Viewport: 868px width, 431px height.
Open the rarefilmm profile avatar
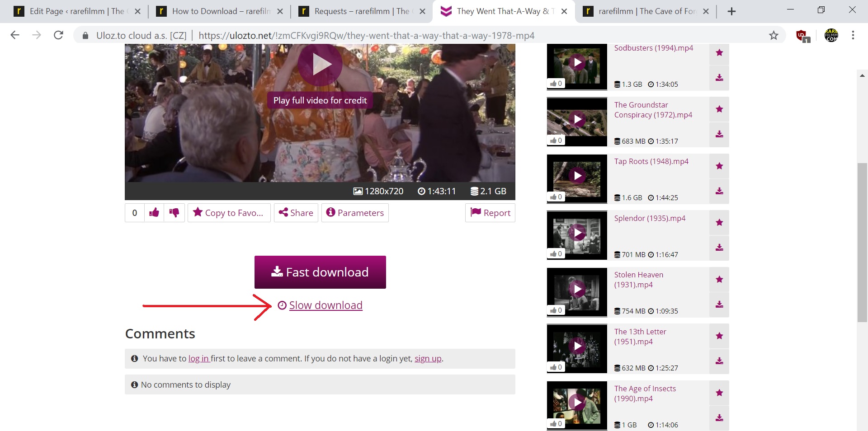(x=831, y=35)
